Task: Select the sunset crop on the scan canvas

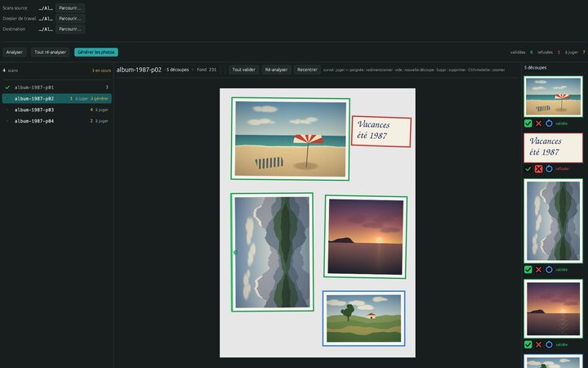Action: coord(366,236)
